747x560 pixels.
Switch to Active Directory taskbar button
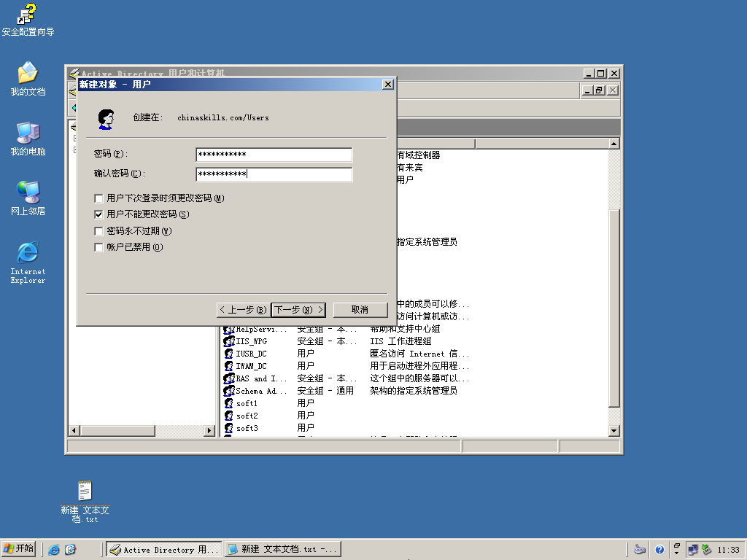(x=164, y=550)
